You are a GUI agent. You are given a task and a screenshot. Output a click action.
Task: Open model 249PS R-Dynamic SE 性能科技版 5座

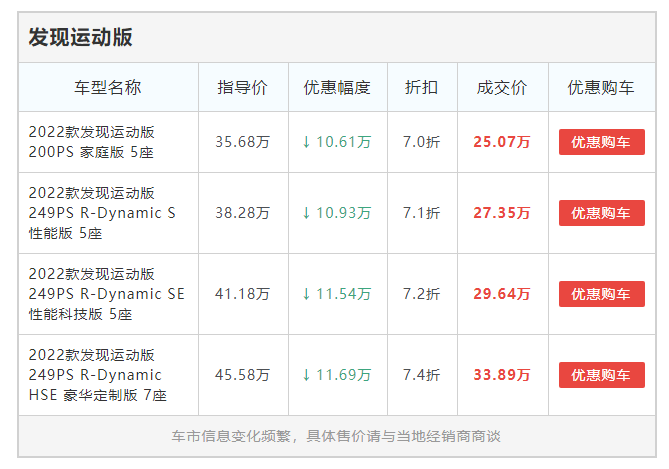[x=106, y=294]
